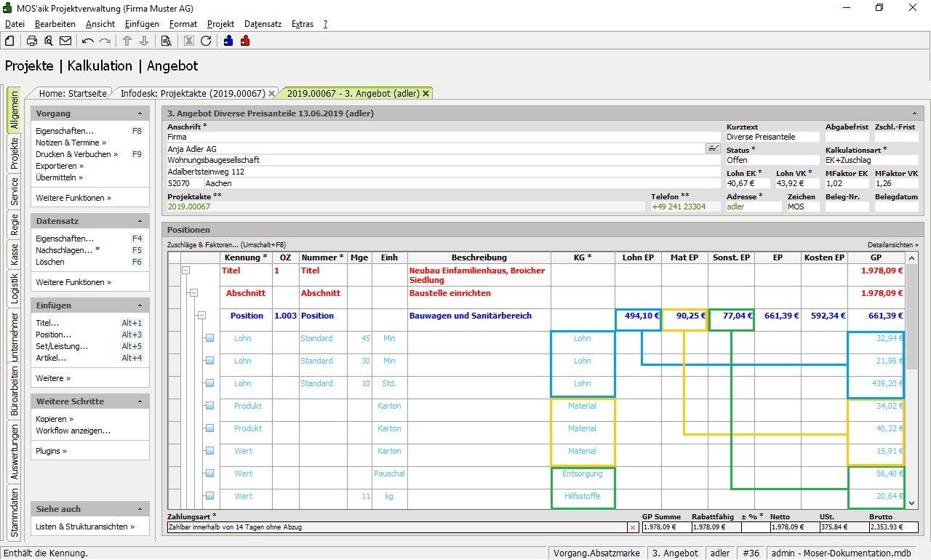Open print preview with the magnifier icon
Viewport: 931px width, 560px height.
pyautogui.click(x=49, y=41)
